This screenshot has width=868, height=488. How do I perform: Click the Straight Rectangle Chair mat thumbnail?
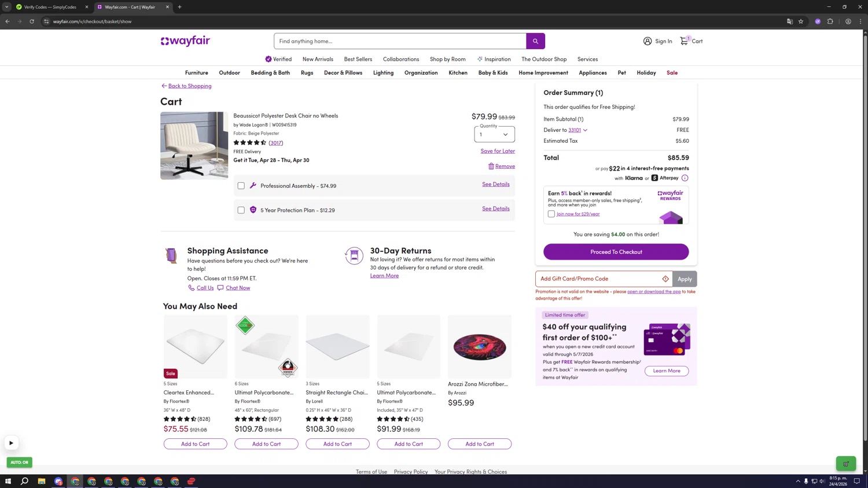point(337,346)
